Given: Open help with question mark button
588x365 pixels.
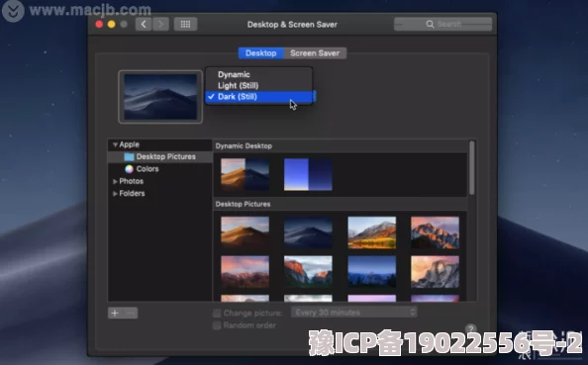Looking at the screenshot, I should [x=471, y=329].
